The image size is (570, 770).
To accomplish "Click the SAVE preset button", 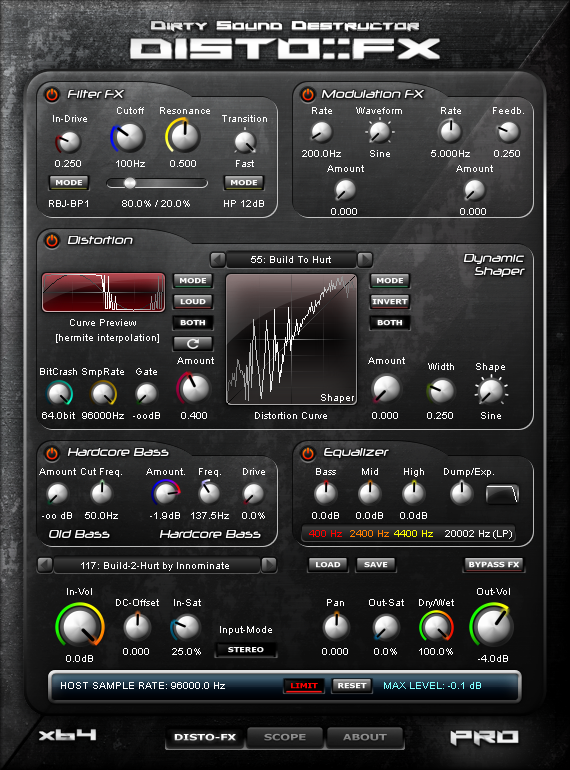I will tap(376, 565).
